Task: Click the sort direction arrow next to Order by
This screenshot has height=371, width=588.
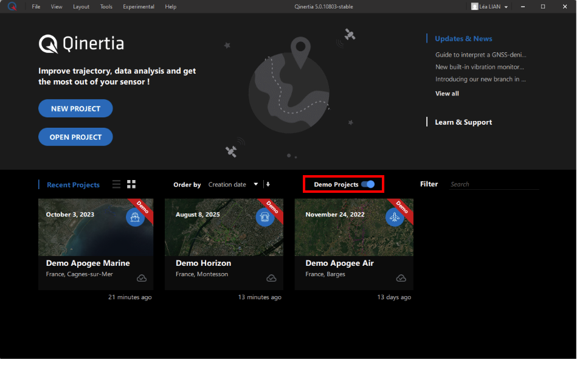Action: tap(268, 184)
